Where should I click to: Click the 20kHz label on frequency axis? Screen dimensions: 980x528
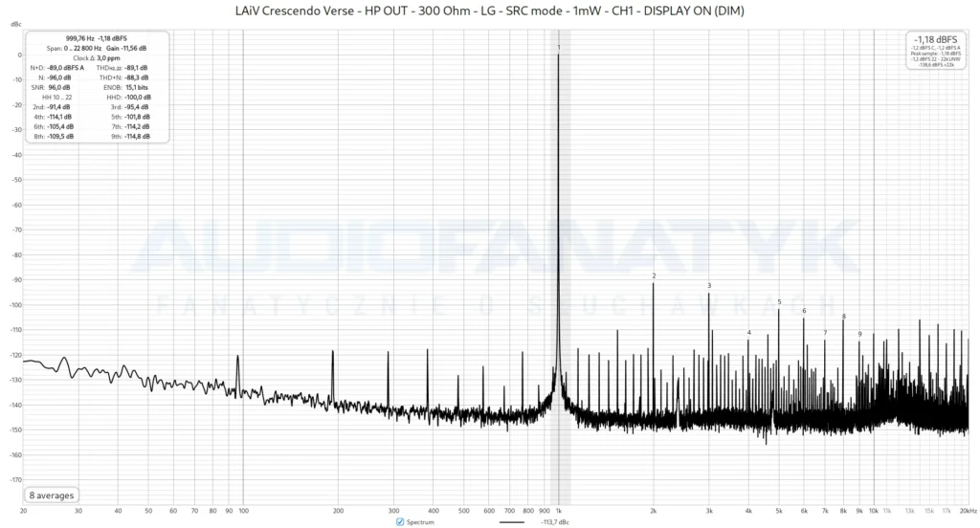point(969,511)
